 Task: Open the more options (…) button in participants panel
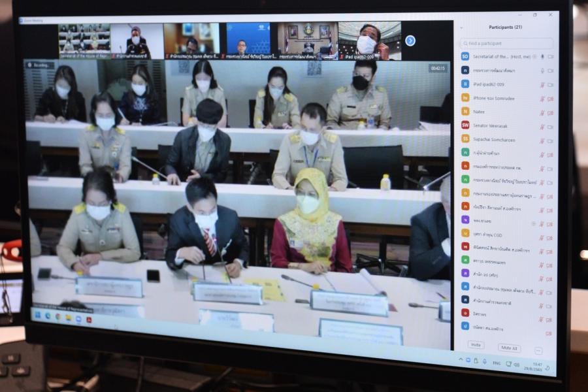538,351
